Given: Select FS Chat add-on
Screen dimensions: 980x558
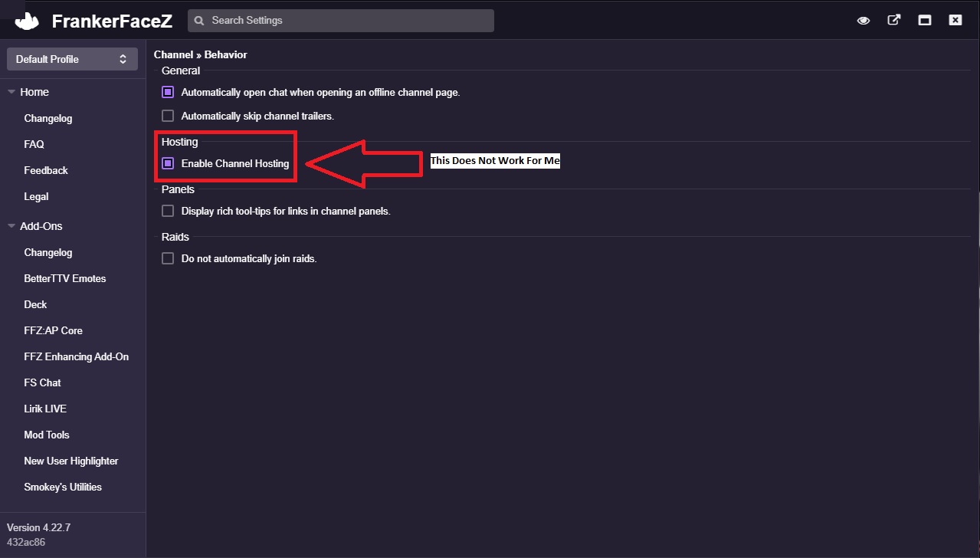Looking at the screenshot, I should pos(42,382).
